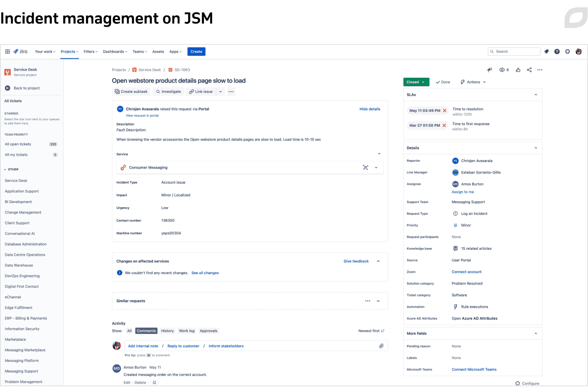The image size is (588, 387).
Task: Click the share icon
Action: (529, 70)
